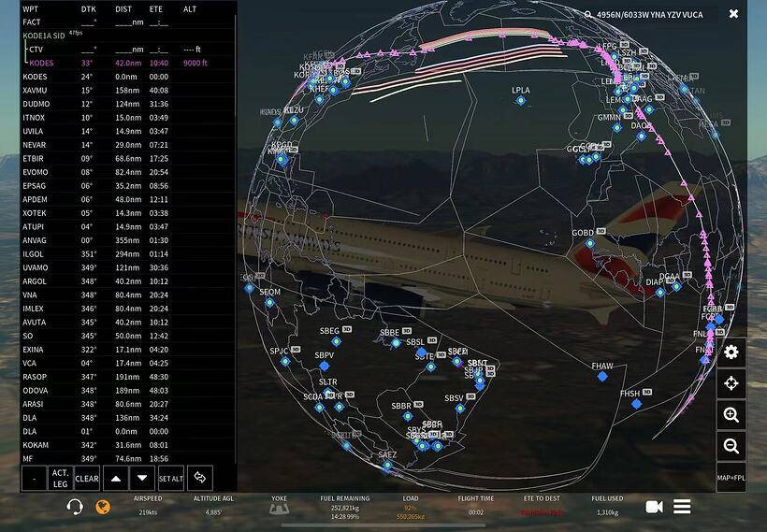767x532 pixels.
Task: Click the search magnifier icon
Action: (588, 15)
